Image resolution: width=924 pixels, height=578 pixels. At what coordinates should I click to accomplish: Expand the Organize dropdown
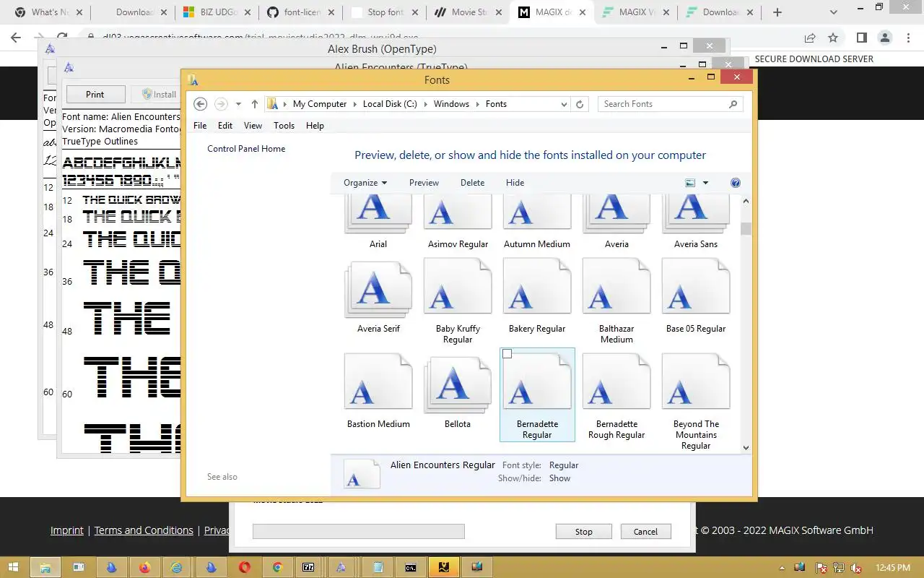[365, 183]
